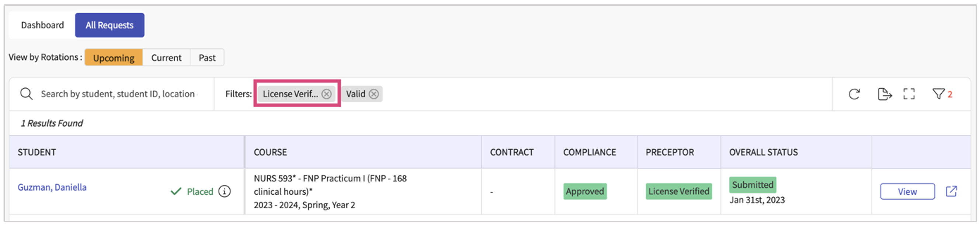
Task: Open the filter funnel icon
Action: coord(938,94)
